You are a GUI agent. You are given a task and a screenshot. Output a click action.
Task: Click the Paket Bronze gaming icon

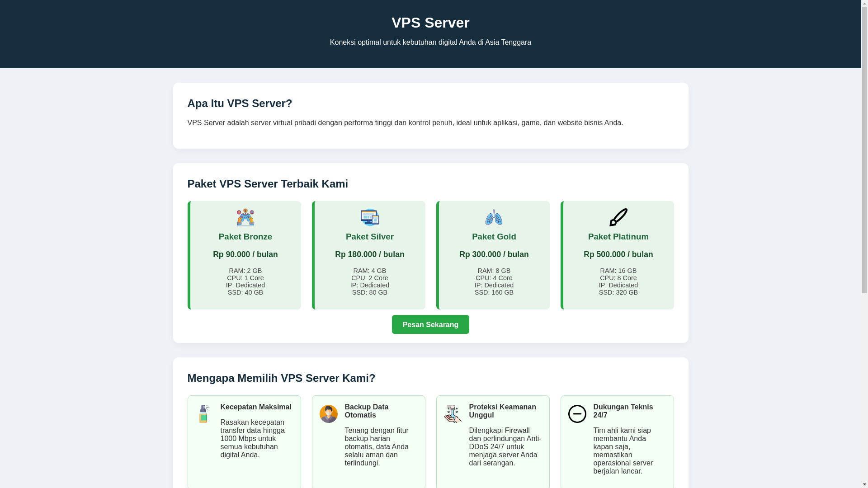tap(245, 217)
